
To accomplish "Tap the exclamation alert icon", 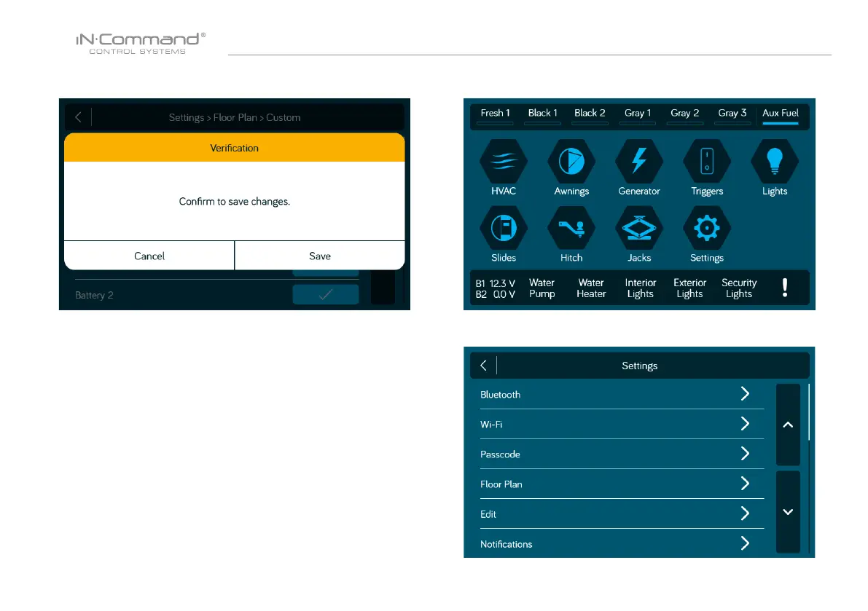I will pos(785,288).
